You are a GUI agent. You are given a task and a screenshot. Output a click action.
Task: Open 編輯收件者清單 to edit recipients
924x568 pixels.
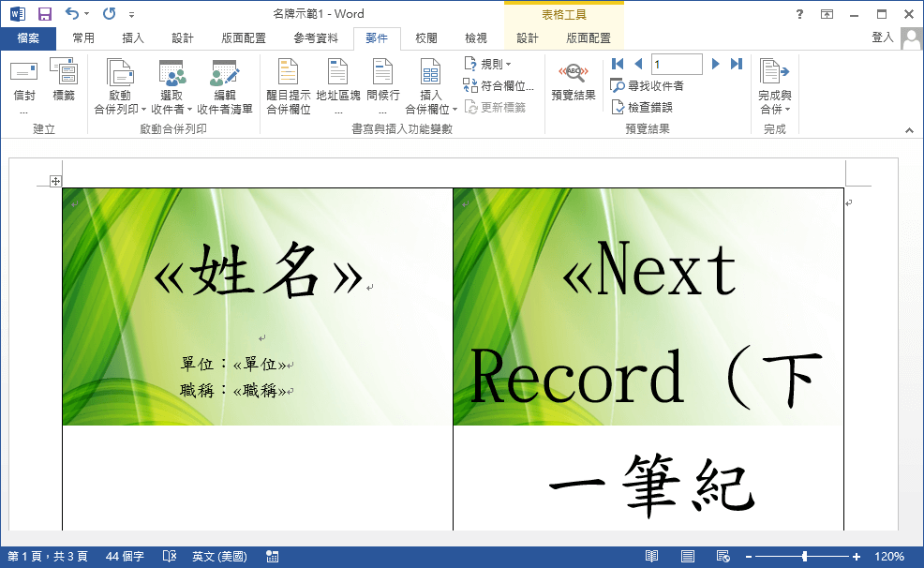(x=223, y=82)
